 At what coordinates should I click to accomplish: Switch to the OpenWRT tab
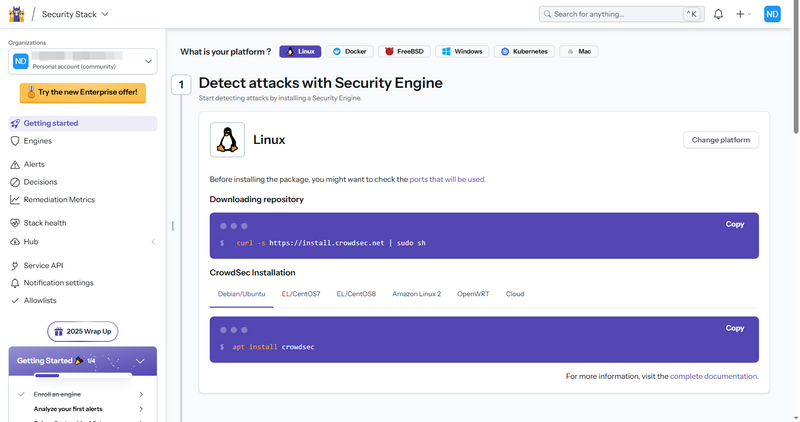(x=473, y=294)
